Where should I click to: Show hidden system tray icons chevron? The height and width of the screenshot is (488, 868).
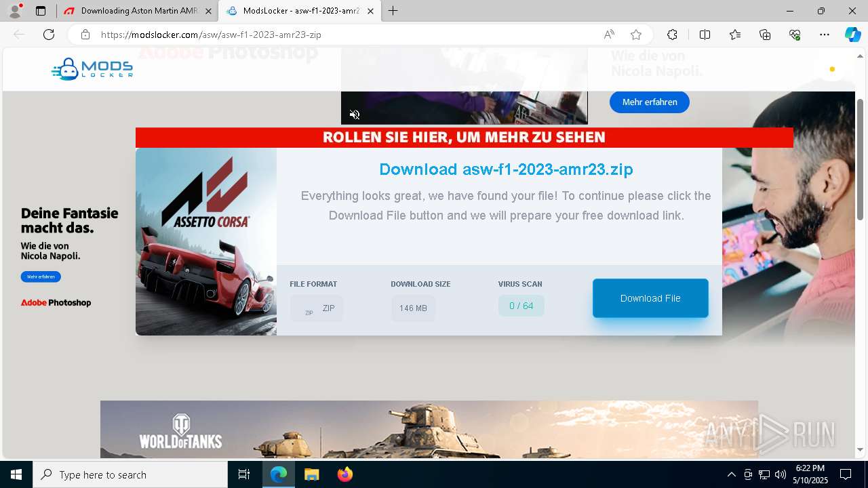click(x=731, y=474)
